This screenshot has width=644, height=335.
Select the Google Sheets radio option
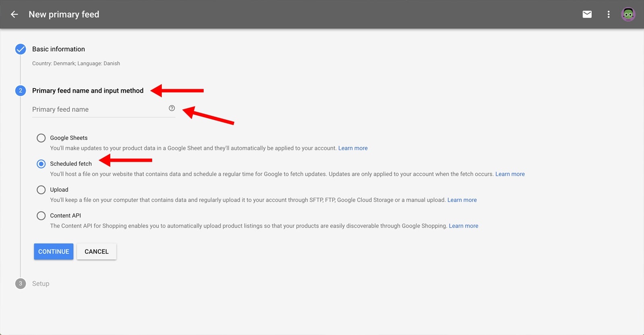(41, 138)
